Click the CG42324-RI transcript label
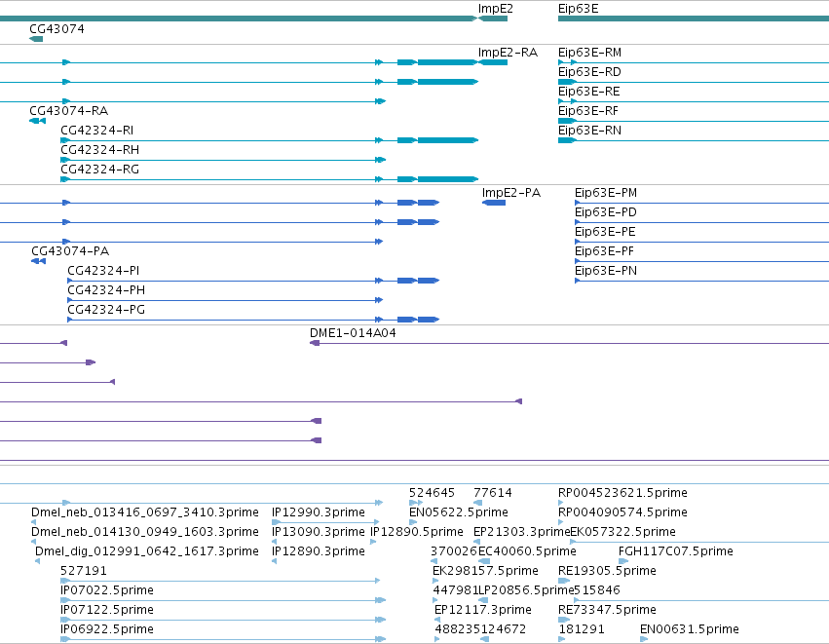Image resolution: width=829 pixels, height=644 pixels. click(97, 131)
